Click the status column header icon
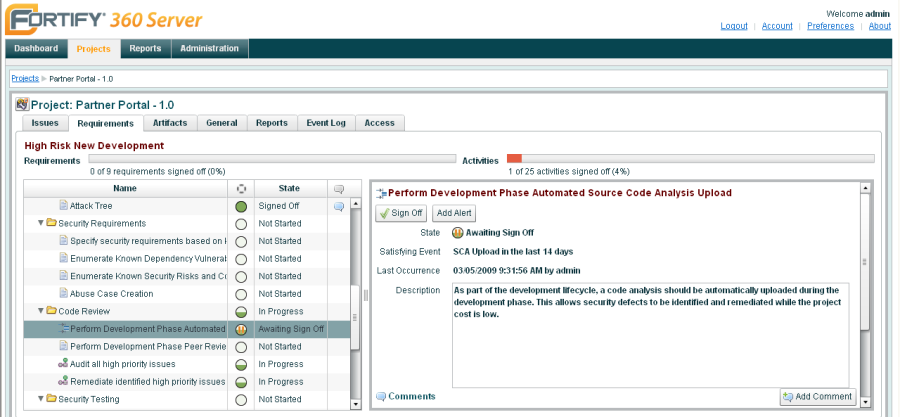This screenshot has height=417, width=900. pos(240,188)
